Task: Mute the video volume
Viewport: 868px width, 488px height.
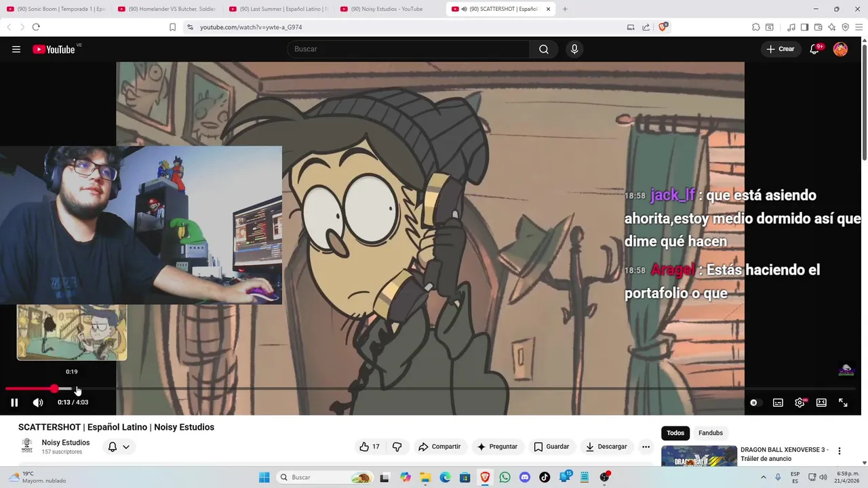Action: click(x=38, y=403)
